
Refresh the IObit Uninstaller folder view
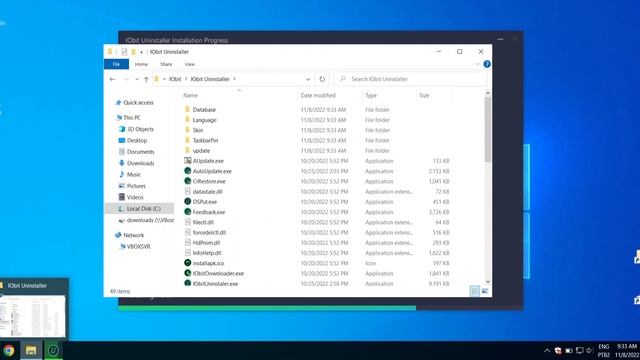click(x=322, y=79)
